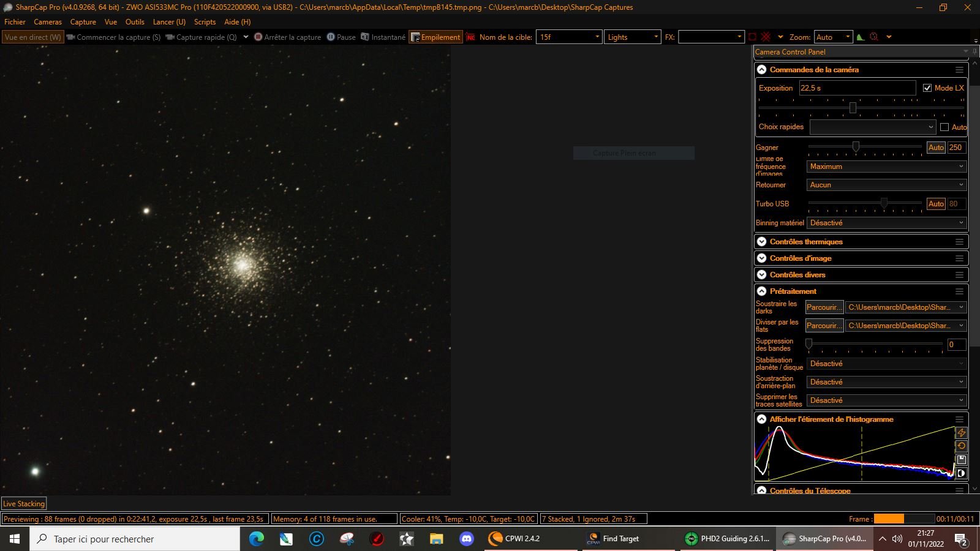This screenshot has width=980, height=551.
Task: Expand the Contrôles d'image section
Action: click(762, 258)
